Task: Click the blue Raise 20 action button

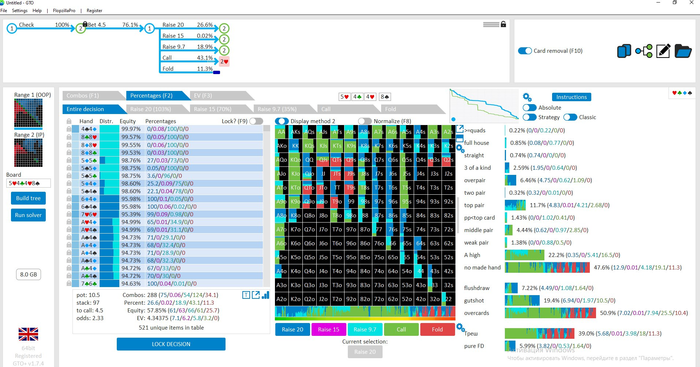Action: (292, 329)
